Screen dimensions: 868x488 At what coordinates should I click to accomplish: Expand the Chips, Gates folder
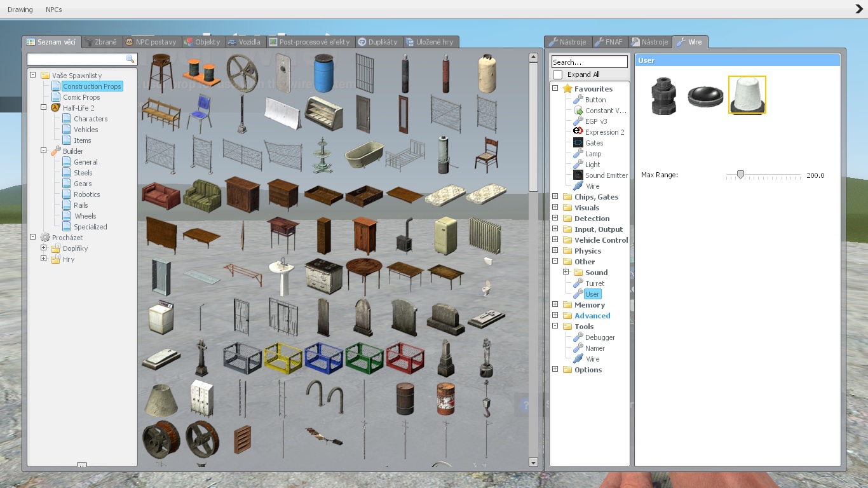(x=555, y=197)
